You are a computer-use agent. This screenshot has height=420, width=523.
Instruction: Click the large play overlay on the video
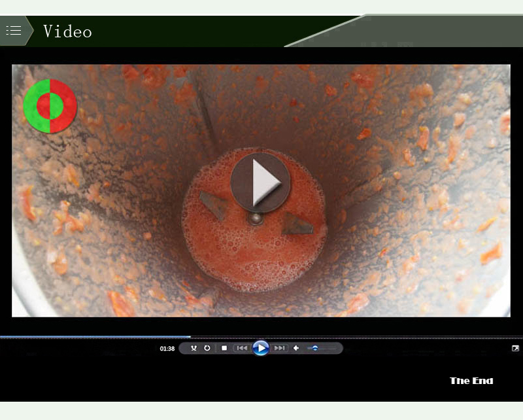[x=260, y=181]
